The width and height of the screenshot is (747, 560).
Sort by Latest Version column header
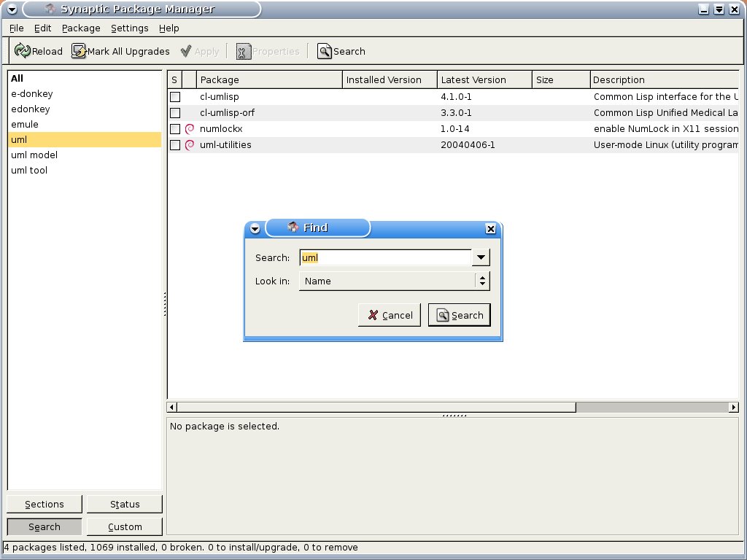pos(484,79)
